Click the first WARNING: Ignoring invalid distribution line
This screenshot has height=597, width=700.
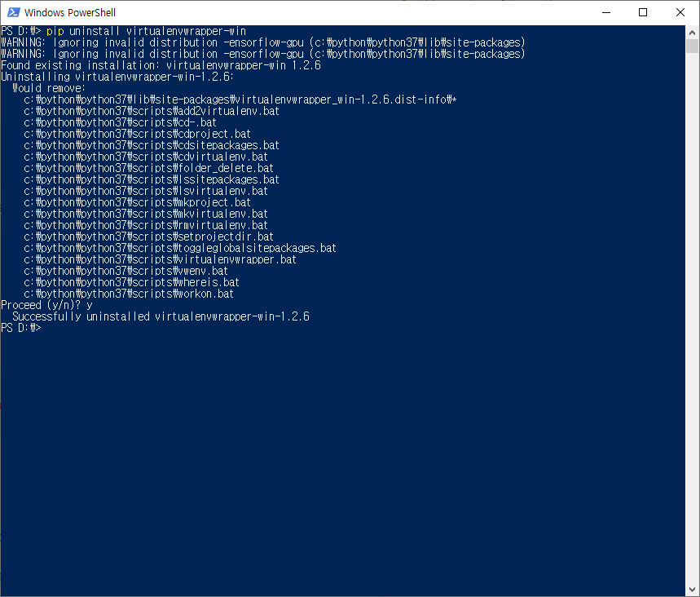click(263, 42)
